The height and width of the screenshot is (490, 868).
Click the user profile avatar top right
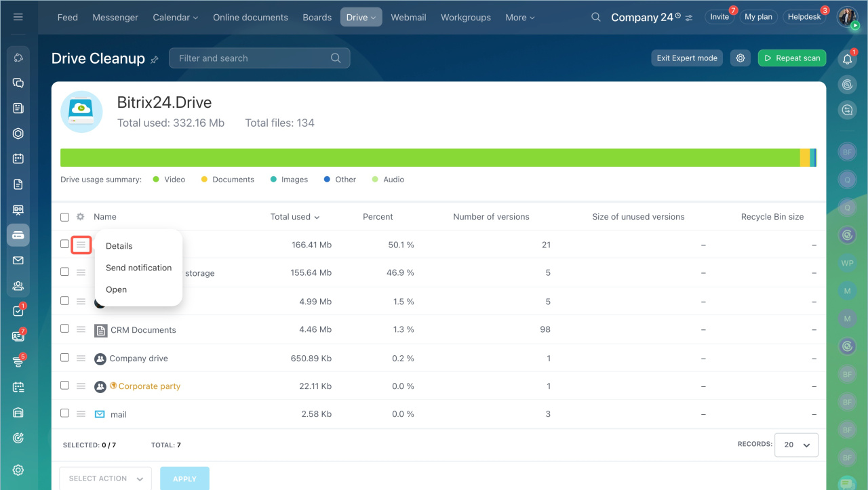click(x=848, y=17)
